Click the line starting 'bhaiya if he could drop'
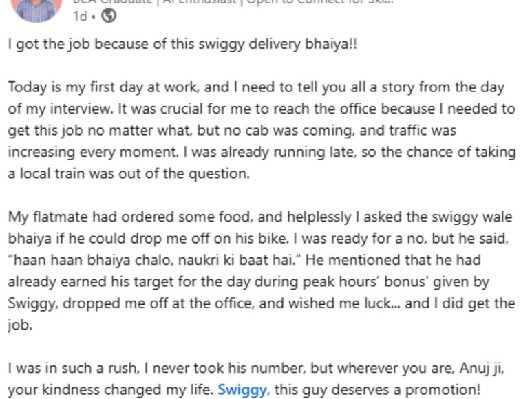 tap(258, 239)
